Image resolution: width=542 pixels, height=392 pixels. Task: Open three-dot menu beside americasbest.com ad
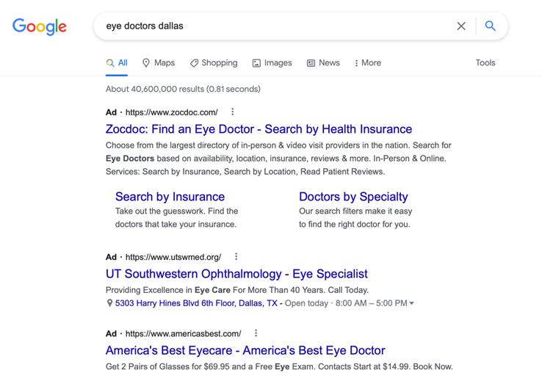256,333
